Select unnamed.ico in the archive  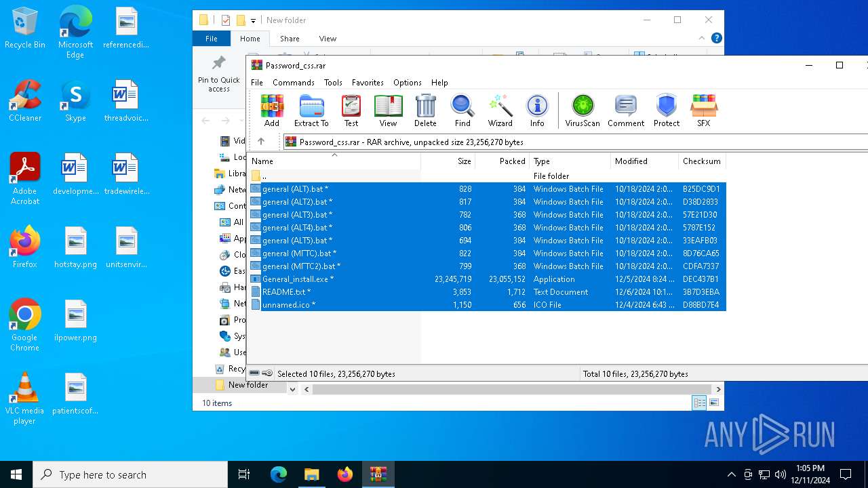[x=487, y=305]
